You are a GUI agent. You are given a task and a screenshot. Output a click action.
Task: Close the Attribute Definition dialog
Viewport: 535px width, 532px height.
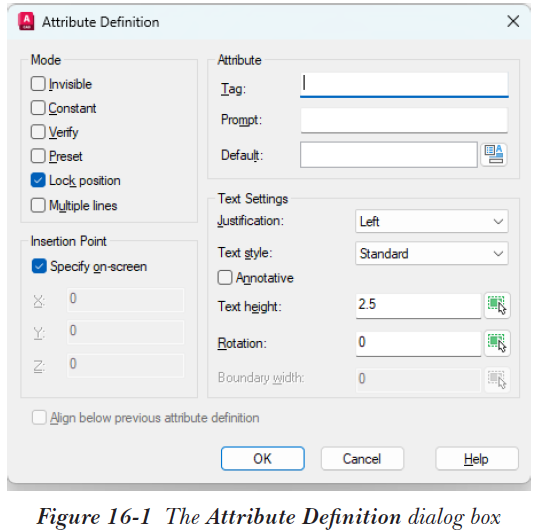(x=513, y=21)
